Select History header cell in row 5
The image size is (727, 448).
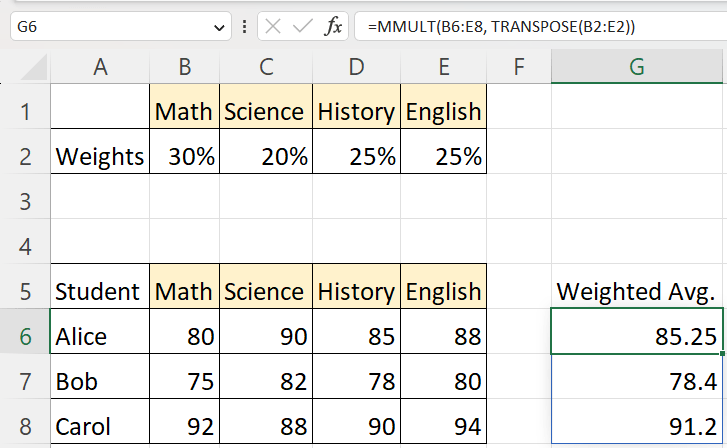tap(356, 291)
